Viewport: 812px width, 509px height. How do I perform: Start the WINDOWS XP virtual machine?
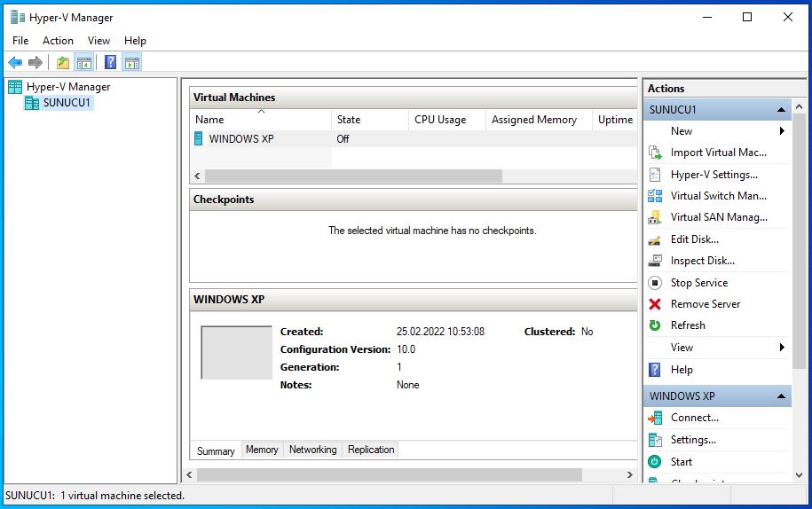[681, 461]
